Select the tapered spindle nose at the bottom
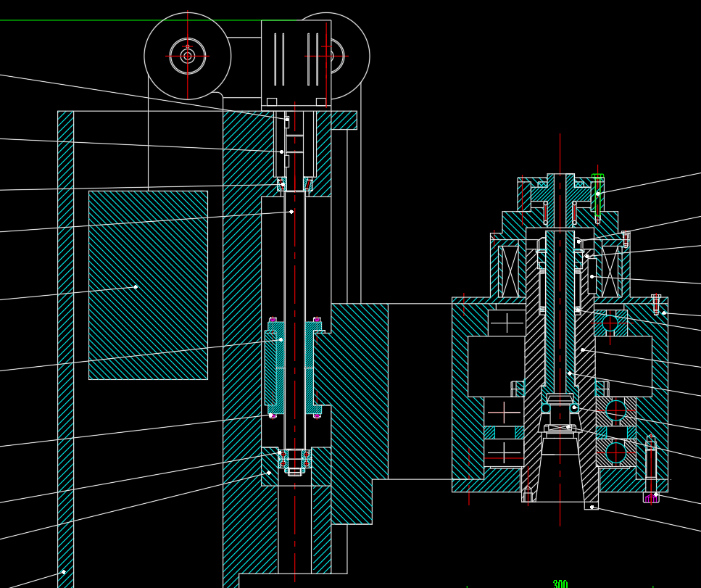Viewport: 701px width, 588px height. pos(560,479)
